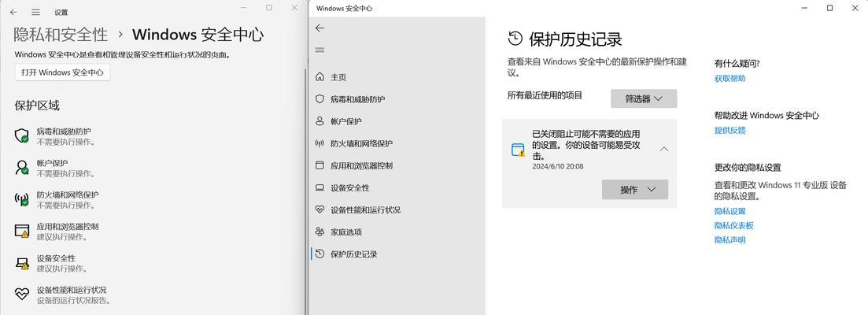Click the account protection person icon in Settings
Image resolution: width=868 pixels, height=315 pixels.
pos(21,168)
